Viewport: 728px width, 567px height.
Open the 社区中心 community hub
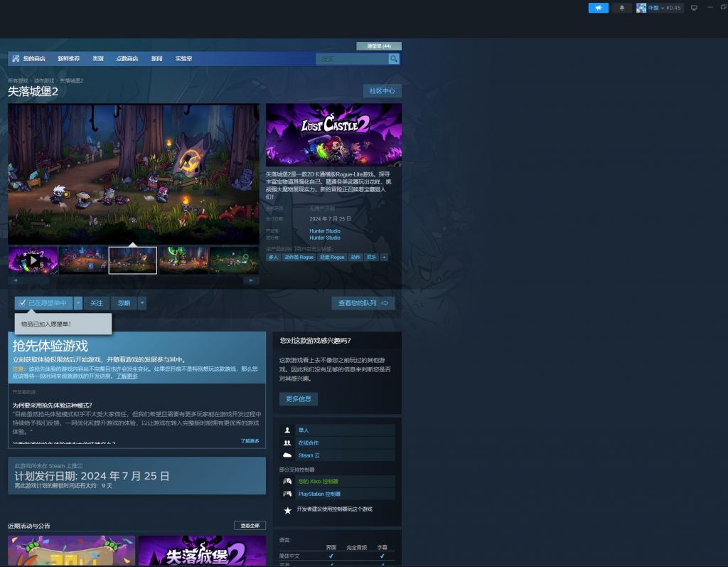pos(381,90)
